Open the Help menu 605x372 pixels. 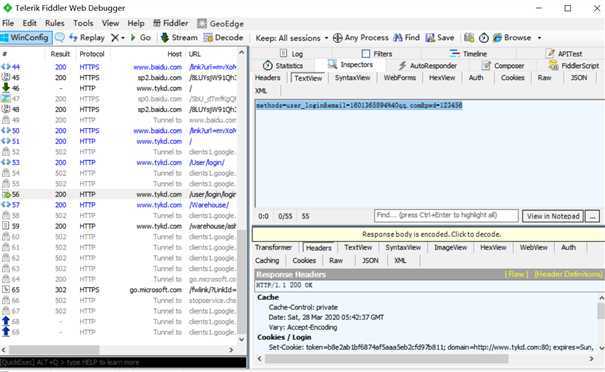tap(136, 23)
